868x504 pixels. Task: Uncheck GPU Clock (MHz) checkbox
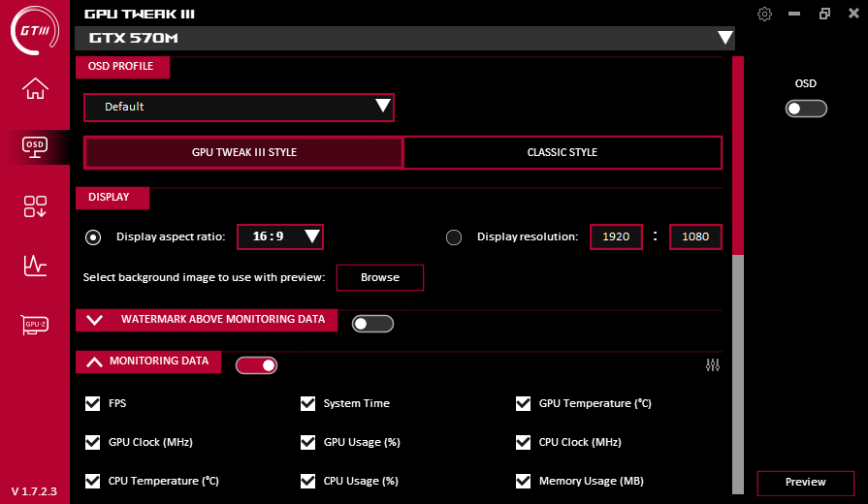(92, 442)
